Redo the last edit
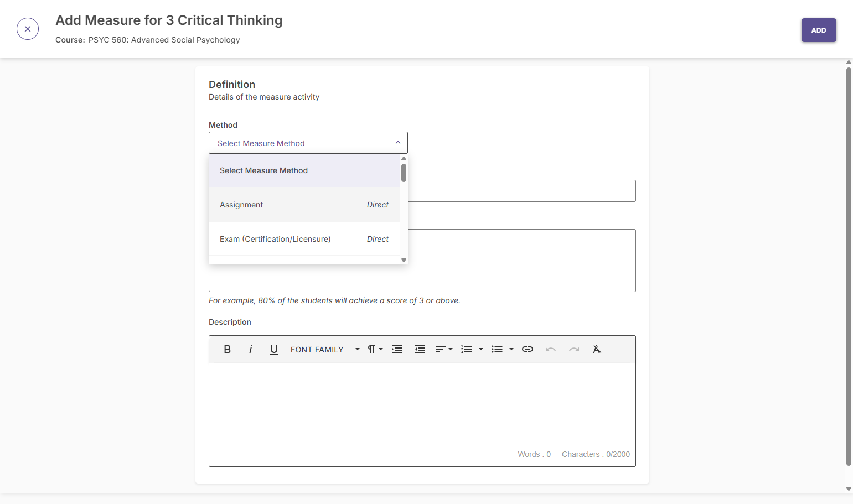Image resolution: width=853 pixels, height=504 pixels. pos(574,349)
